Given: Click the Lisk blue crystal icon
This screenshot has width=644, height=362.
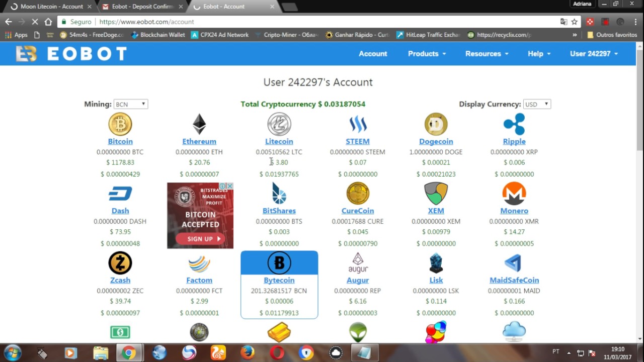Looking at the screenshot, I should click(x=436, y=263).
